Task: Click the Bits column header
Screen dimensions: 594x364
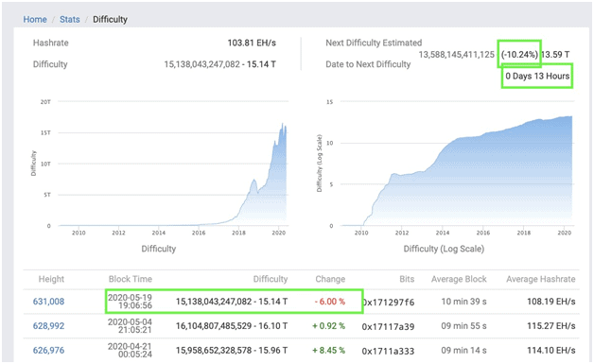Action: [x=407, y=279]
